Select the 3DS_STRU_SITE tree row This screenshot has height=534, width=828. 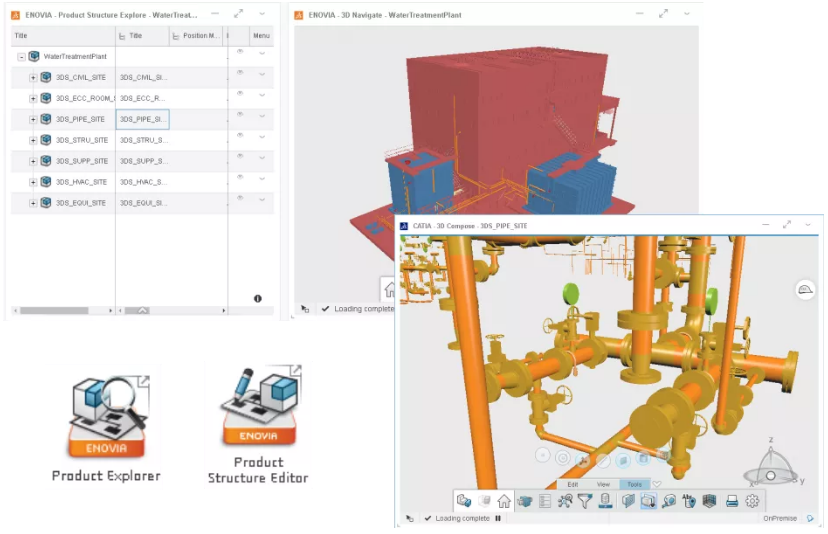coord(63,140)
